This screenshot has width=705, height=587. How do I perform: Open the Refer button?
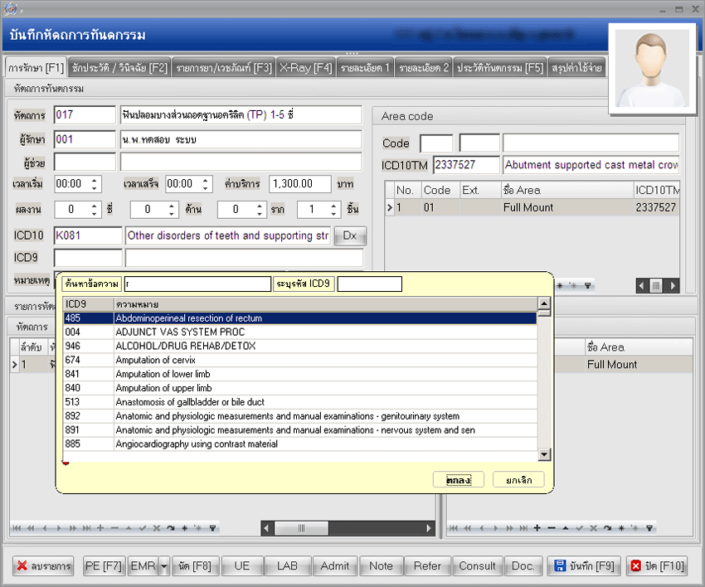(427, 566)
